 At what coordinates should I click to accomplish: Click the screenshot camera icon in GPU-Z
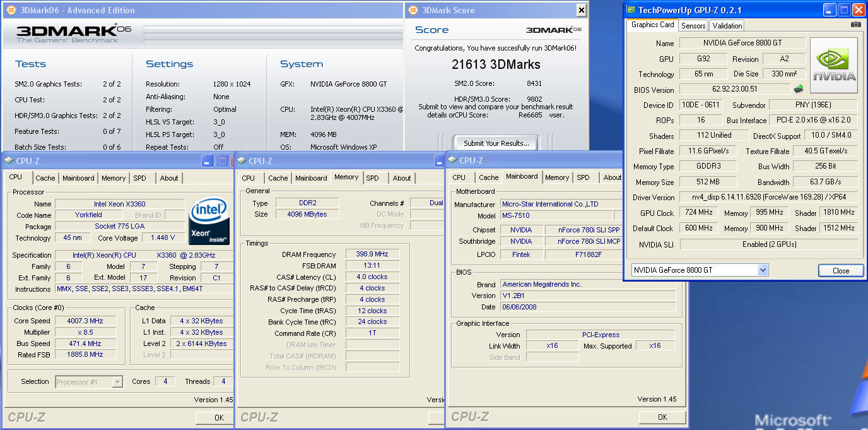coord(855,25)
